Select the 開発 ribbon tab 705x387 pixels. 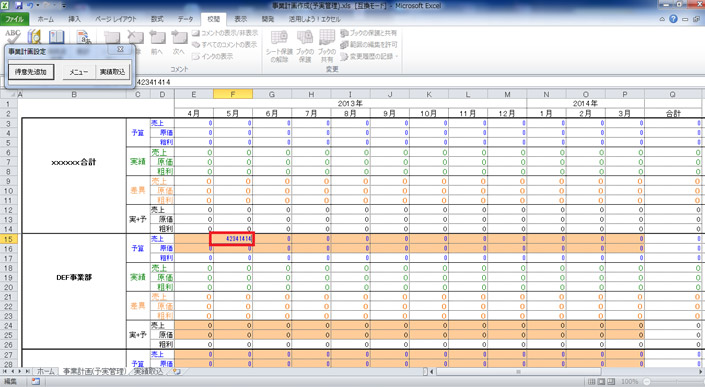(268, 19)
